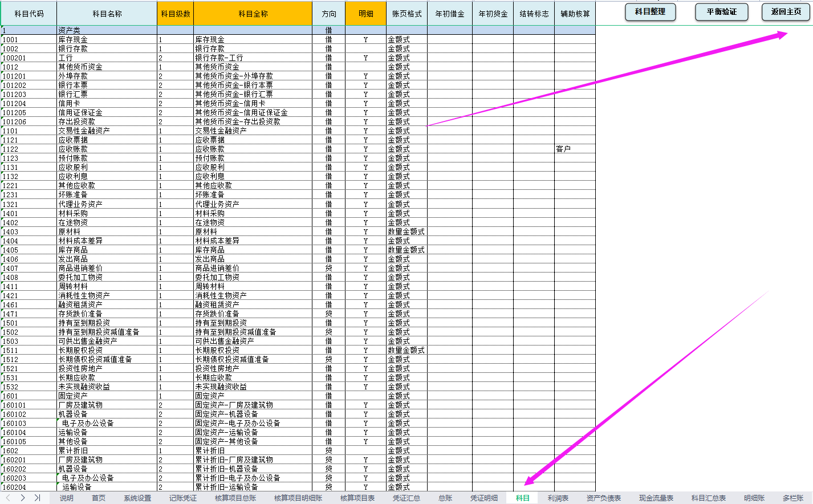Screen dimensions: 813x504
Task: Select the 资产类 category cell
Action: click(107, 30)
